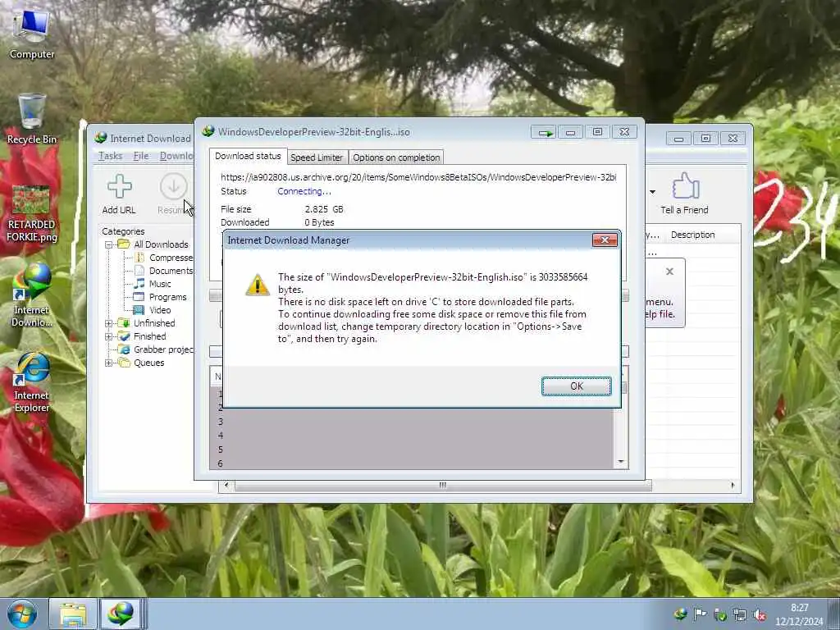Click the All Downloads folder icon
The image size is (840, 630).
click(124, 244)
